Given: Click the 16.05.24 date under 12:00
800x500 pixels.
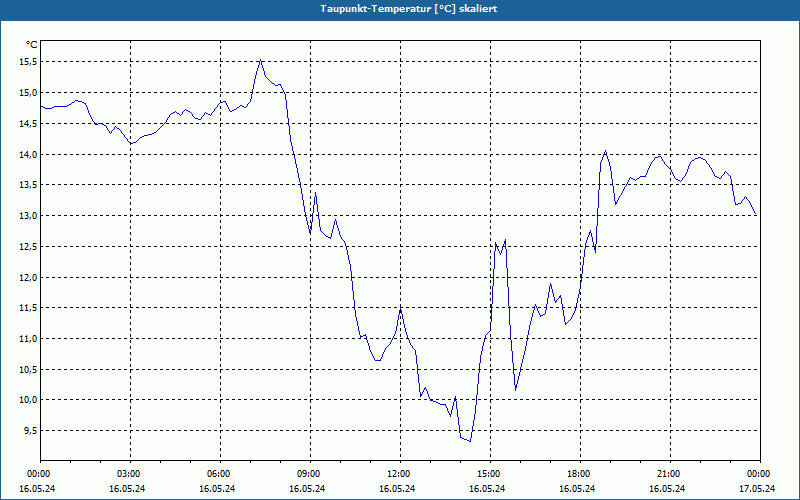Looking at the screenshot, I should click(397, 488).
